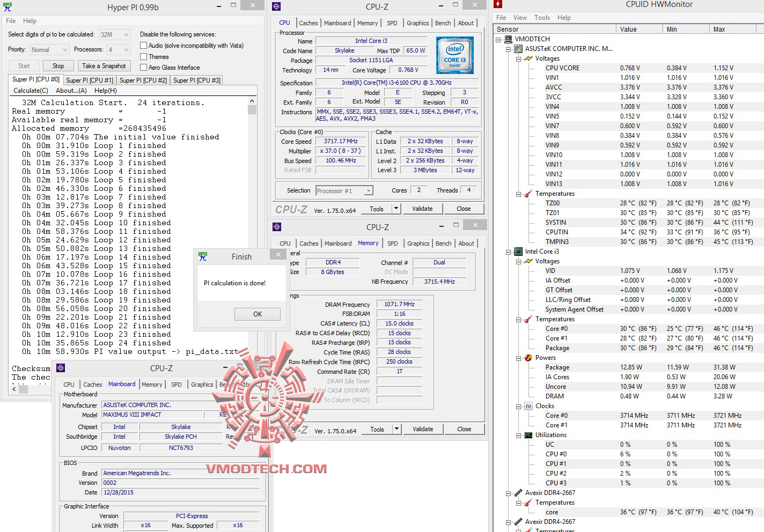Open Bench tab in top CPU-Z window

tap(443, 23)
